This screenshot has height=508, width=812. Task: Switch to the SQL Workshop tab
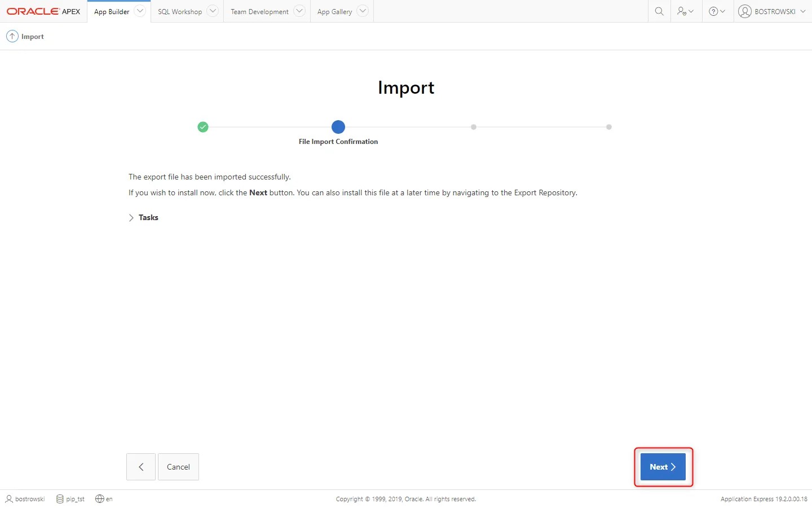(x=179, y=11)
